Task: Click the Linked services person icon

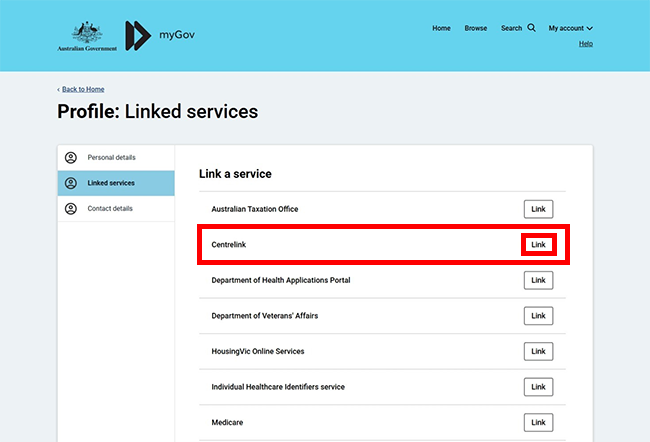Action: point(70,183)
